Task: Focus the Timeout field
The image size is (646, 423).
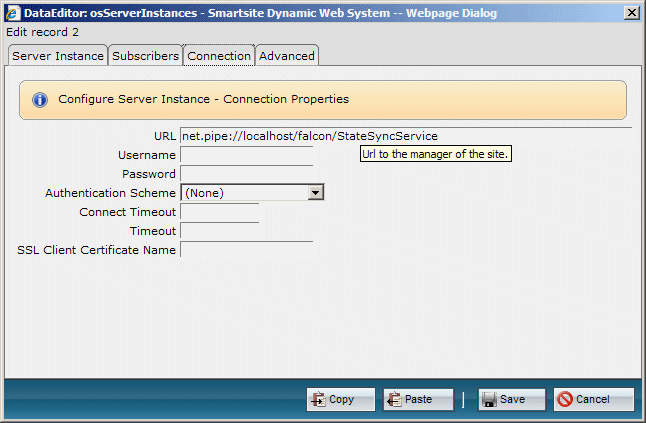Action: 220,231
